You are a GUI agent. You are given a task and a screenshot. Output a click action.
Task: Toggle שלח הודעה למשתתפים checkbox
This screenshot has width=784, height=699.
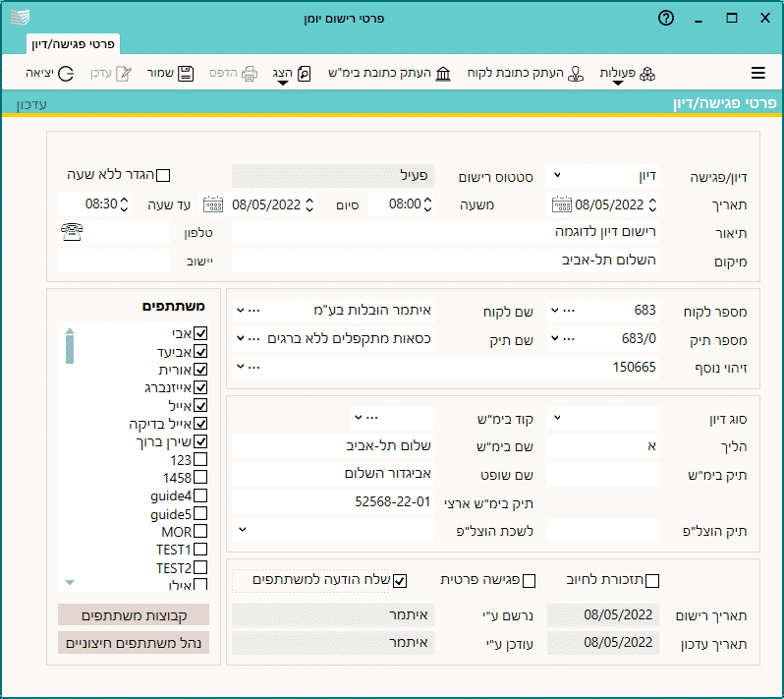point(400,581)
